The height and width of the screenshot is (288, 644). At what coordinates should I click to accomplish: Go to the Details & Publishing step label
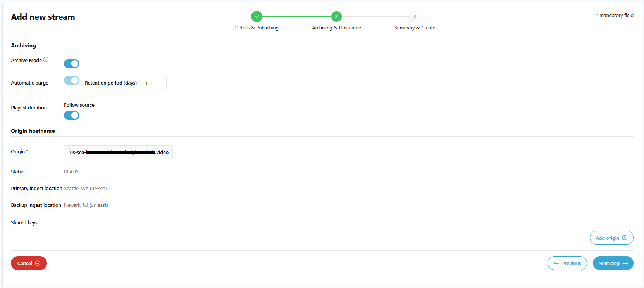pyautogui.click(x=257, y=28)
